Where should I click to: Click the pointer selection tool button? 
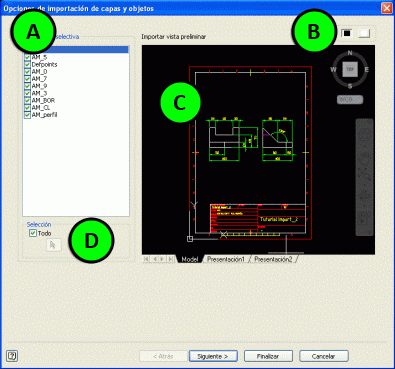pos(53,245)
